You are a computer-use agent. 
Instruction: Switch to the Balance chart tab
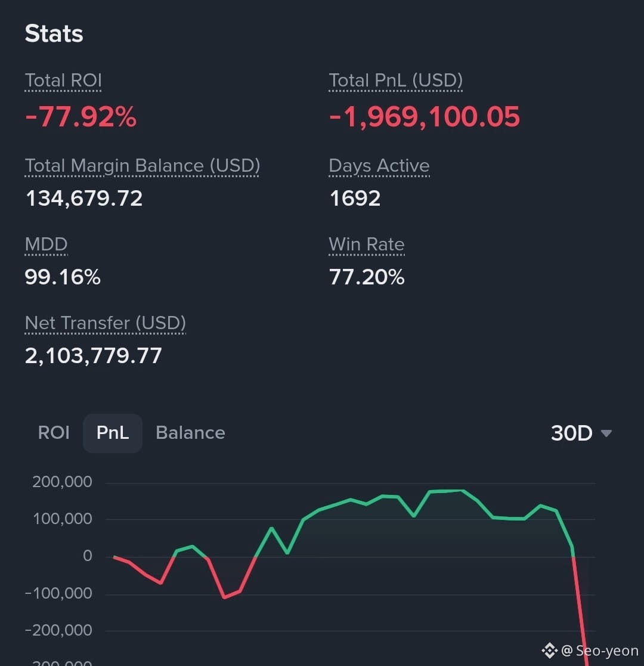click(x=190, y=433)
